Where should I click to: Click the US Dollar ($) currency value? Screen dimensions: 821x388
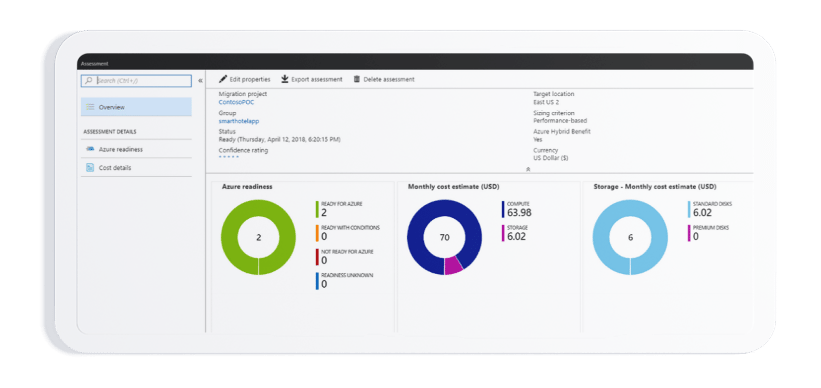(x=550, y=158)
